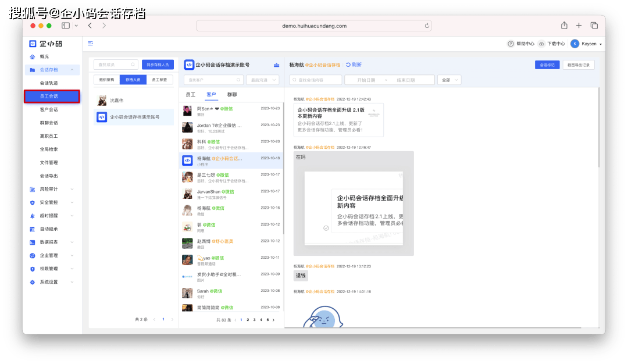This screenshot has height=364, width=628.
Task: Switch to the 群聊 tab
Action: tap(232, 95)
